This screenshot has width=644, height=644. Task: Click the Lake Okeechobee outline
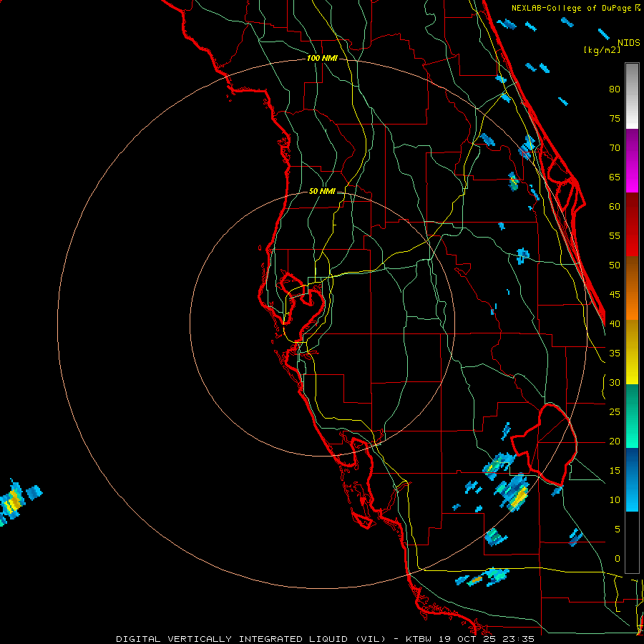point(545,444)
